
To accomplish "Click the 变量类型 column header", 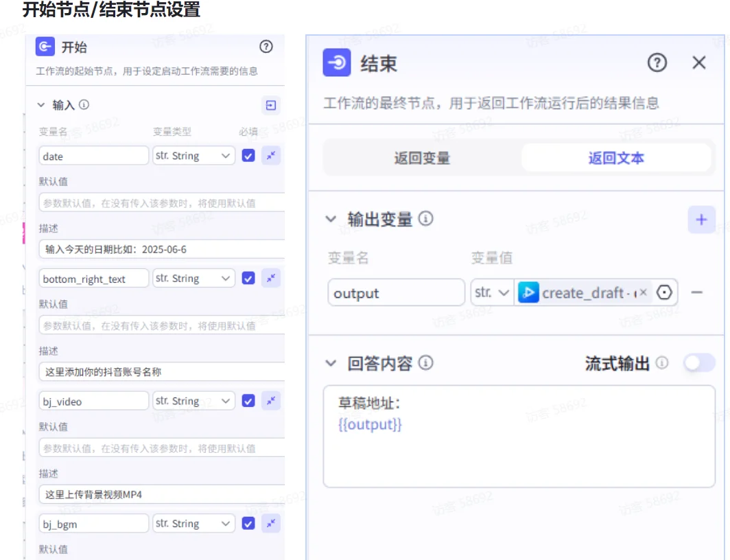I will (172, 131).
